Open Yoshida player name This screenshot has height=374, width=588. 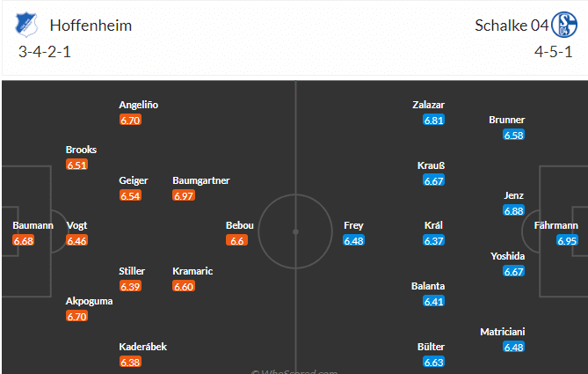508,256
